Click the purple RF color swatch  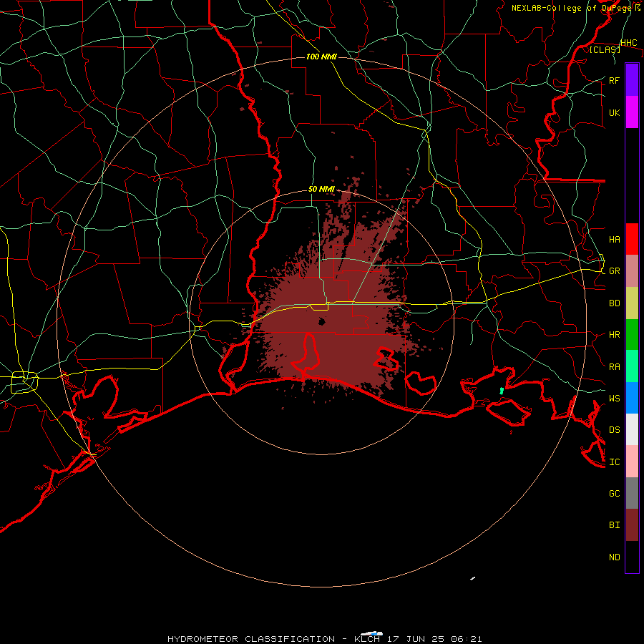(x=632, y=80)
